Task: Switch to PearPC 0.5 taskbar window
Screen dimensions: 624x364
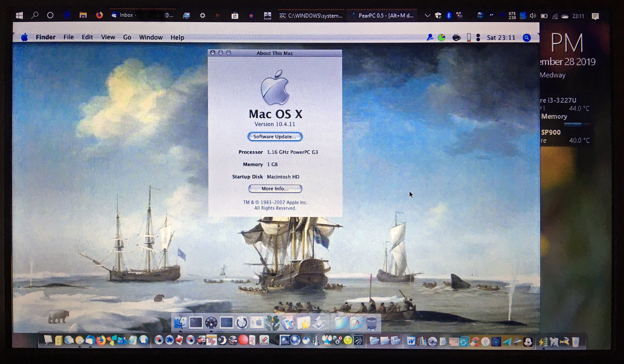Action: point(382,16)
